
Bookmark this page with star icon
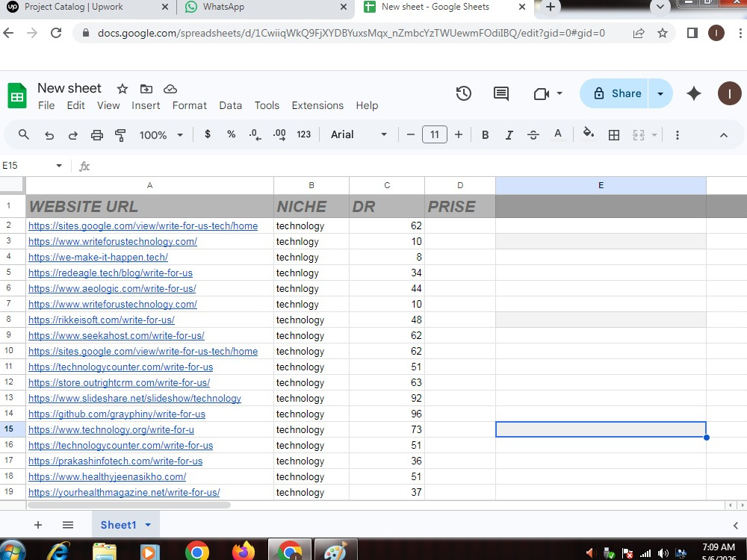662,33
